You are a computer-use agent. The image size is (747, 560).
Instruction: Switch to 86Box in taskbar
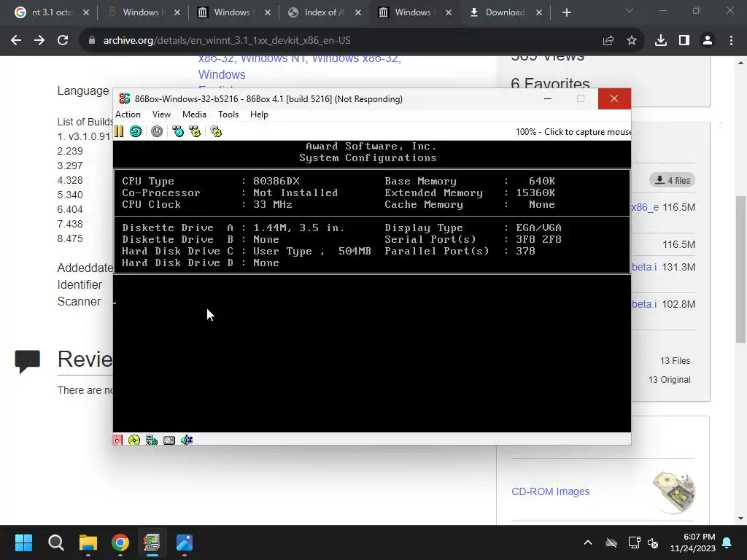pos(152,542)
